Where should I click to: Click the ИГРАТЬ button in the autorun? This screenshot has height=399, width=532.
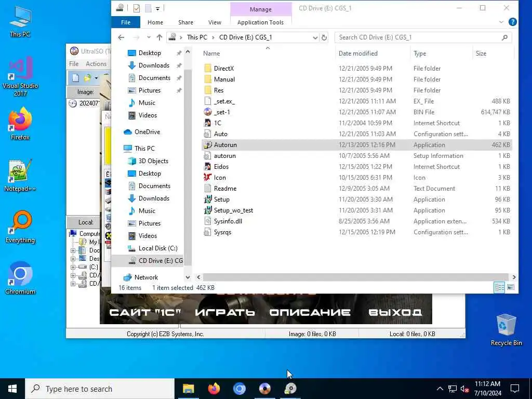pos(225,312)
